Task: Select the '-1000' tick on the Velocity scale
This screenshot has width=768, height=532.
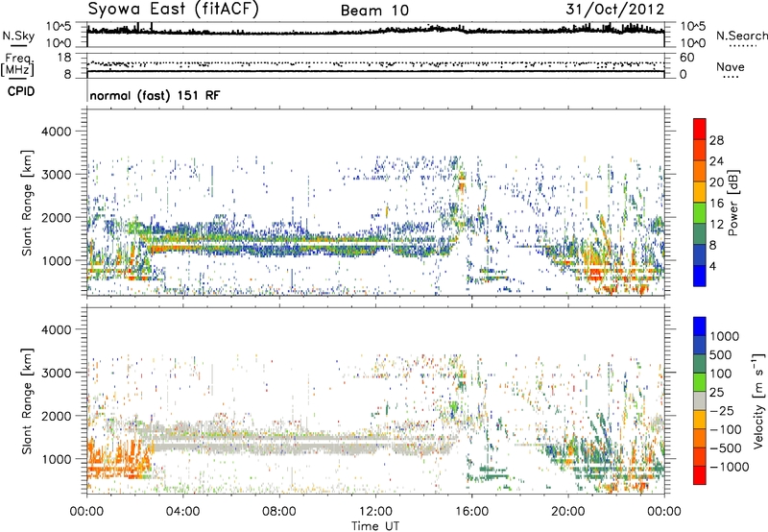Action: [730, 468]
